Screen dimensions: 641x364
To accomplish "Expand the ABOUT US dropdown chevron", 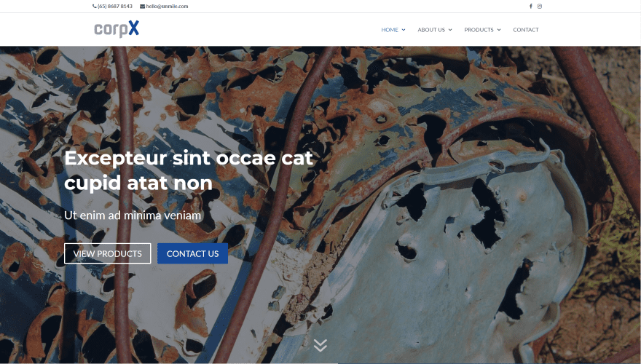I will pos(450,30).
